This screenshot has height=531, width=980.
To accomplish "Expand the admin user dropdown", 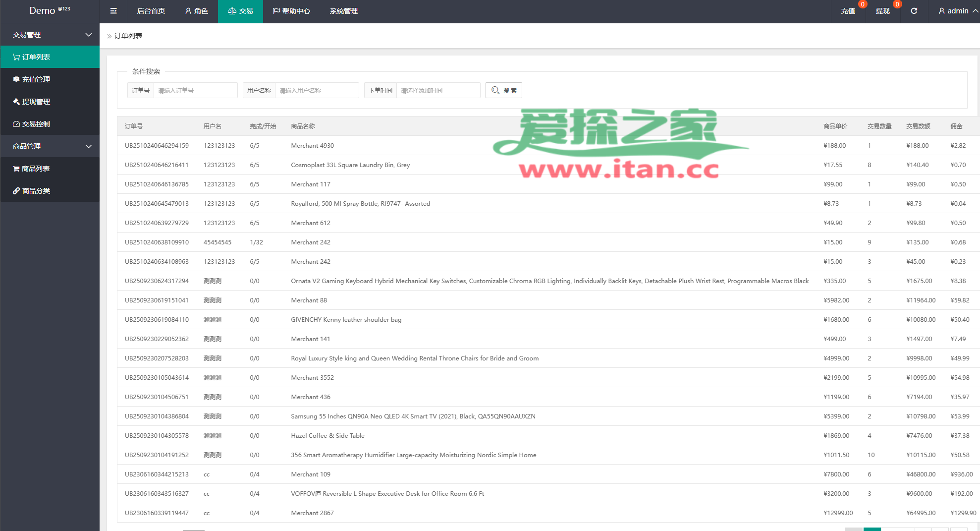I will pyautogui.click(x=958, y=11).
